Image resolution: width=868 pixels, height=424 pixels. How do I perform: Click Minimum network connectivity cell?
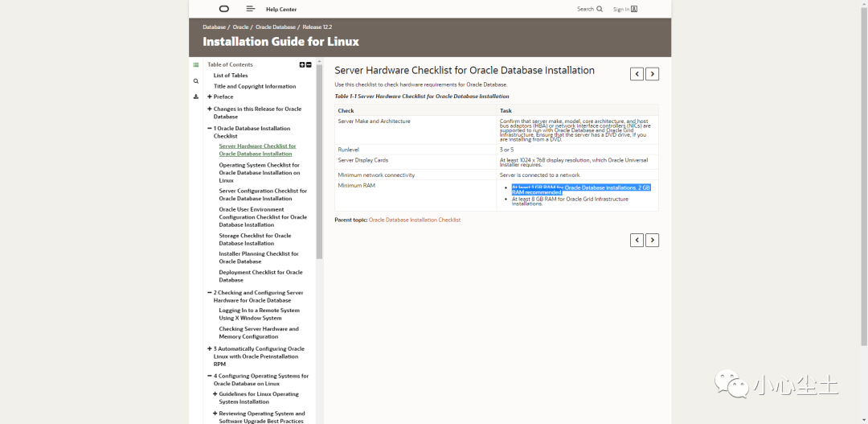(416, 175)
